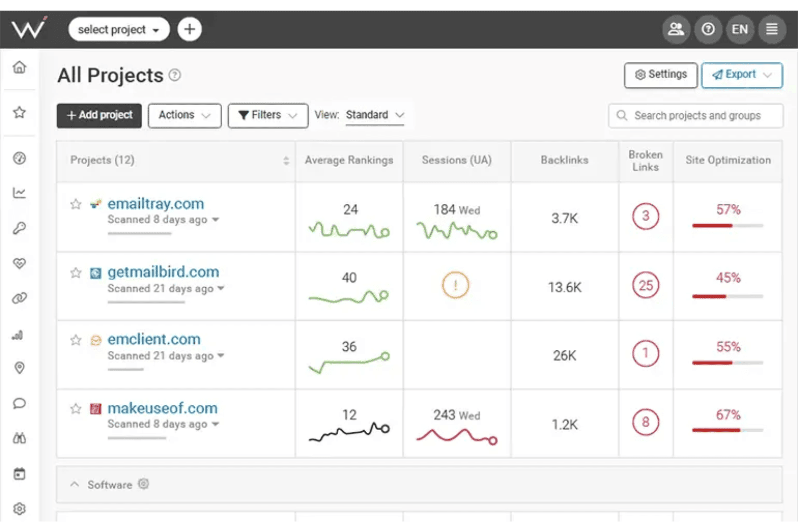Open the Export dropdown

pos(742,75)
